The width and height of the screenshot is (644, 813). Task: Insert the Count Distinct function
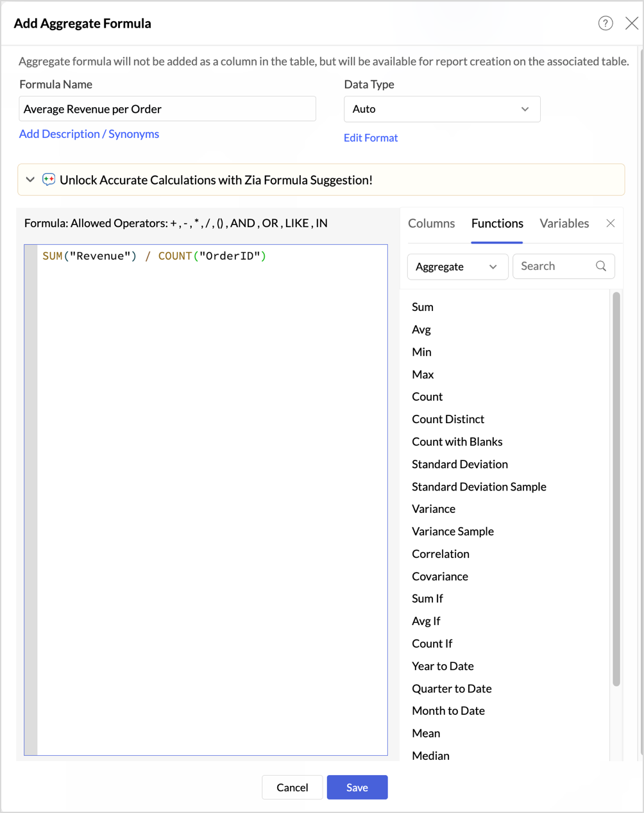[448, 419]
